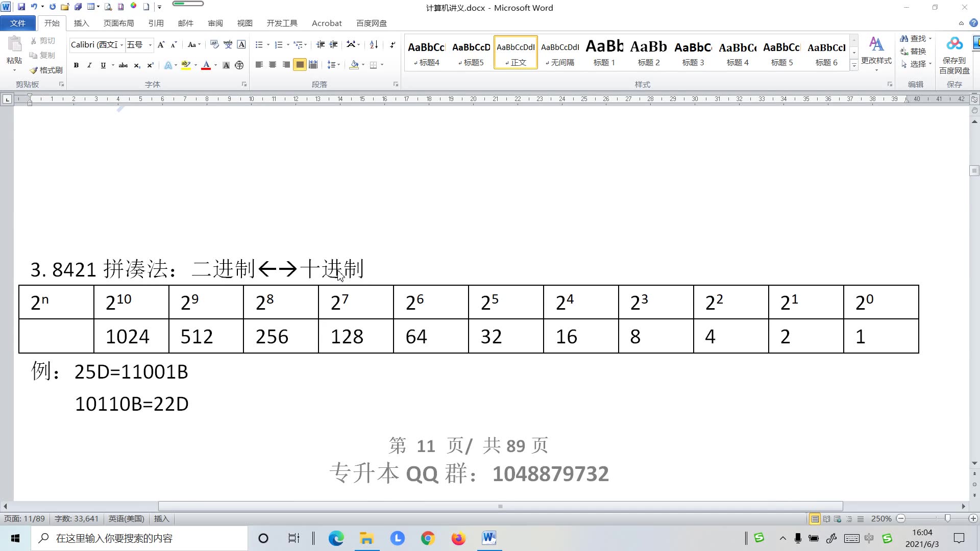Switch to the 插入 ribbon tab

click(81, 23)
